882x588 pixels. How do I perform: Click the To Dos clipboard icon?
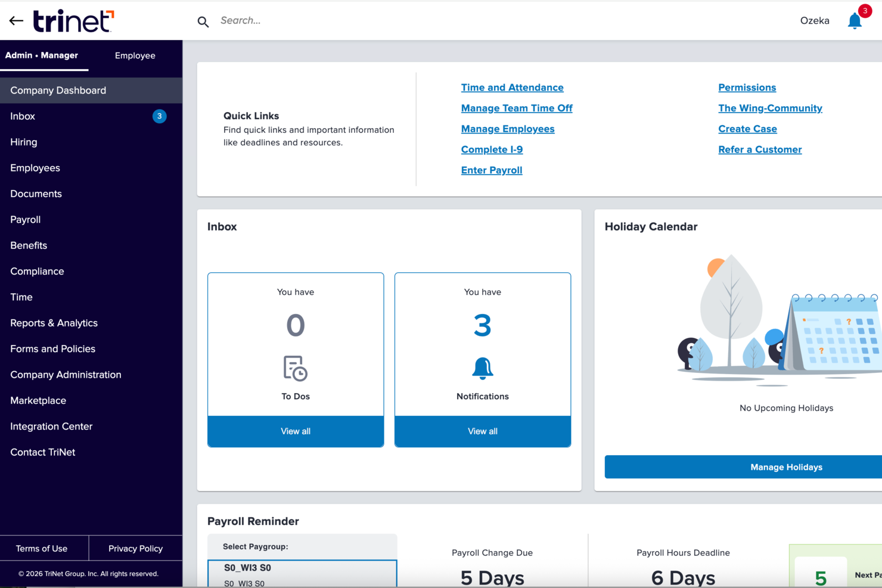point(295,369)
